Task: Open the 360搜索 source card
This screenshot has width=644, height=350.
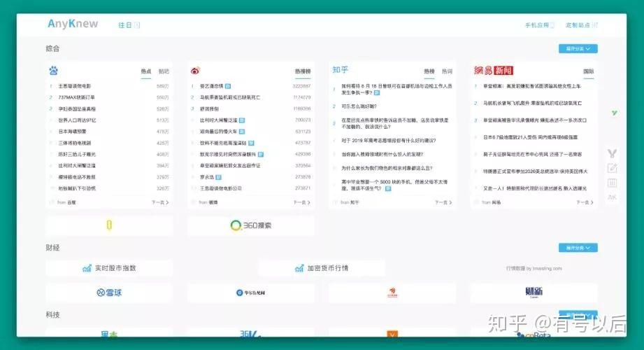Action: pyautogui.click(x=251, y=225)
